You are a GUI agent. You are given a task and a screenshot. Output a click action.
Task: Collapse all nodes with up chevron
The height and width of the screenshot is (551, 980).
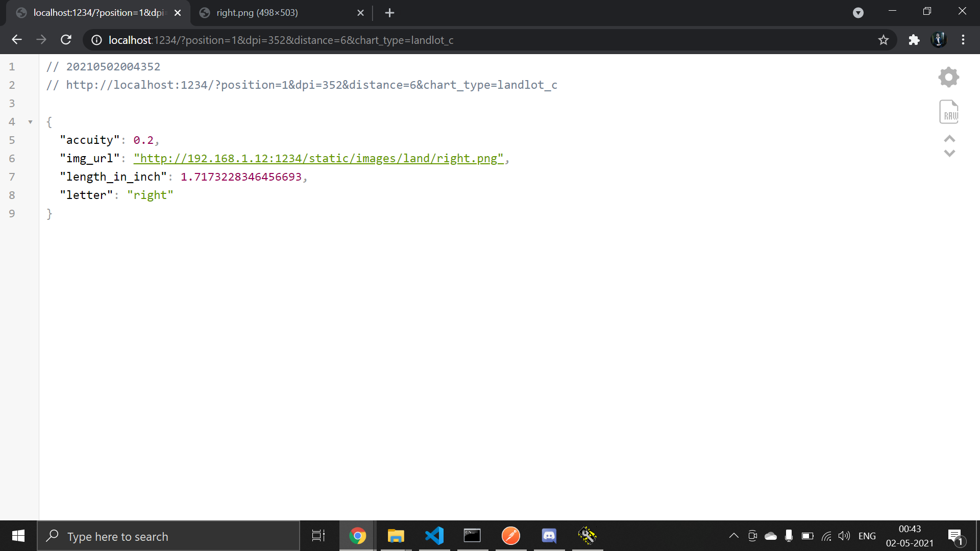point(949,139)
